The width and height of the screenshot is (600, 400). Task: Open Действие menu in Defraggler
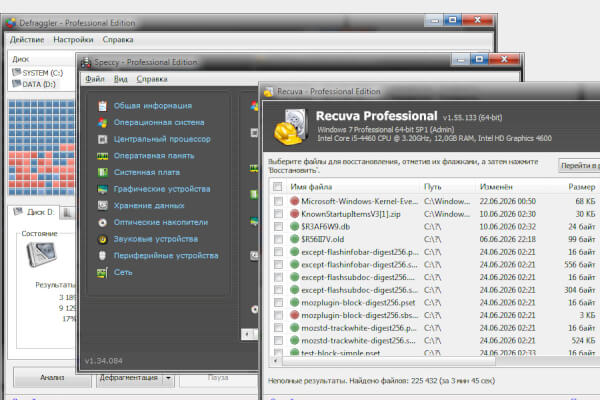[27, 39]
